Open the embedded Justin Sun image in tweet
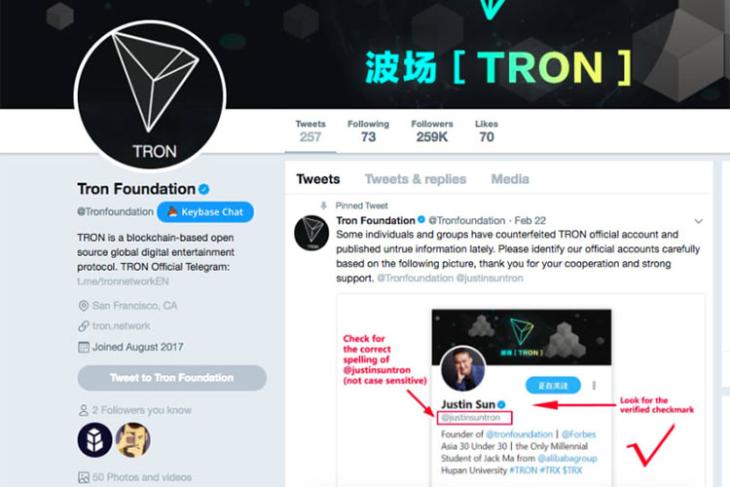The image size is (730, 487). [x=520, y=390]
